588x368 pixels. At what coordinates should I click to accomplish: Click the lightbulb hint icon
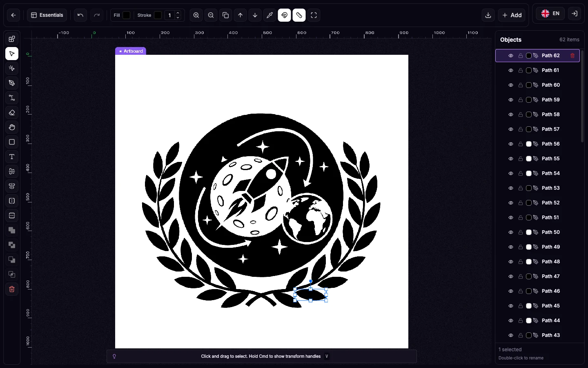coord(114,356)
